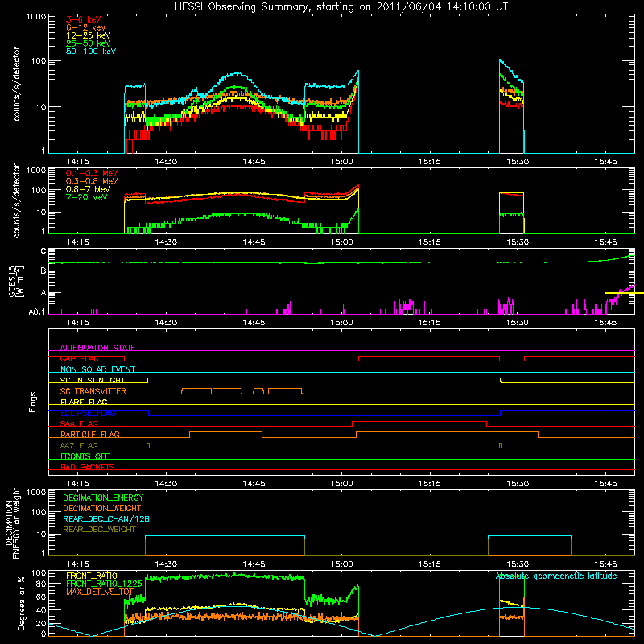The height and width of the screenshot is (644, 644).
Task: Click the Degrees or % axis label
Action: pyautogui.click(x=21, y=603)
